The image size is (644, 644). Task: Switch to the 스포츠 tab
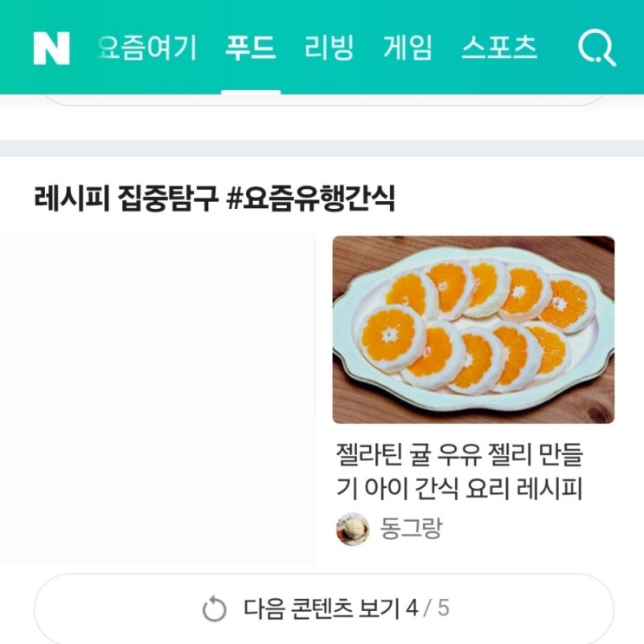pos(499,47)
